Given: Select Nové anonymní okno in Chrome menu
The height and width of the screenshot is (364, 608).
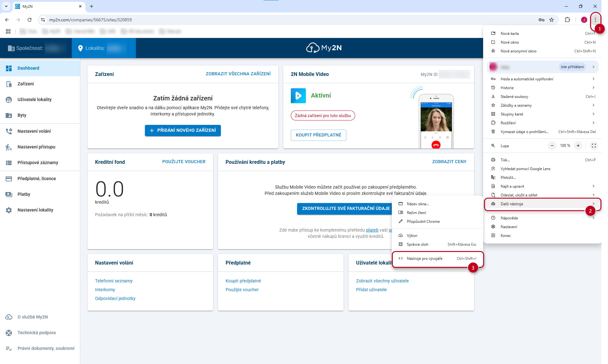Looking at the screenshot, I should pos(543,51).
